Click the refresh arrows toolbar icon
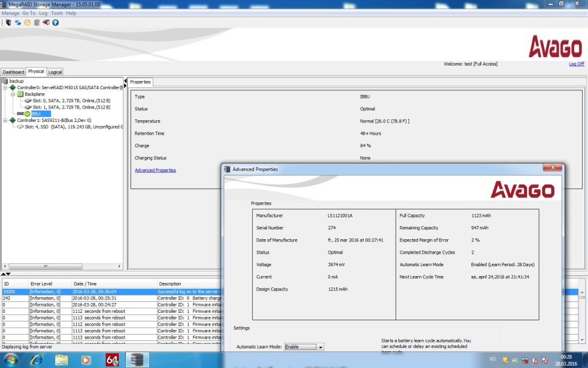 pyautogui.click(x=18, y=22)
